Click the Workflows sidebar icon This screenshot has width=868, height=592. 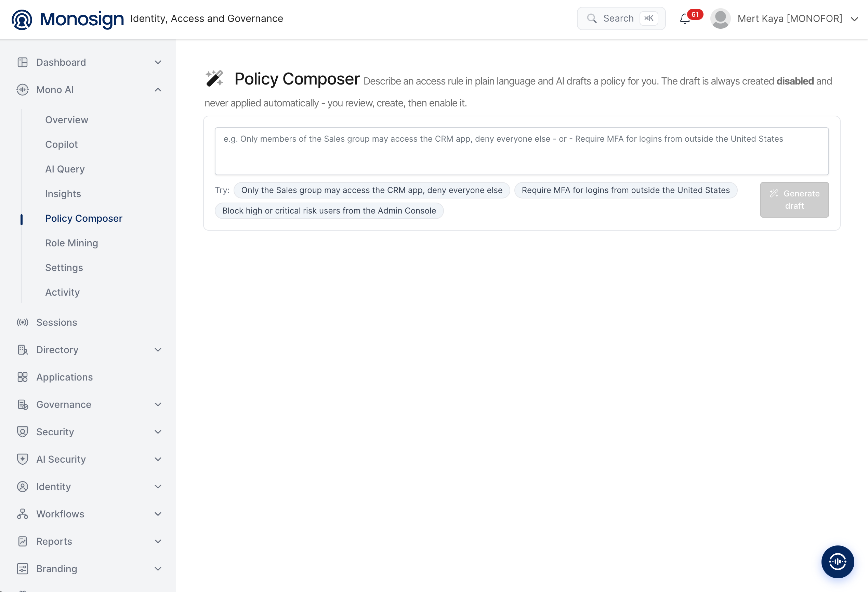click(x=23, y=514)
